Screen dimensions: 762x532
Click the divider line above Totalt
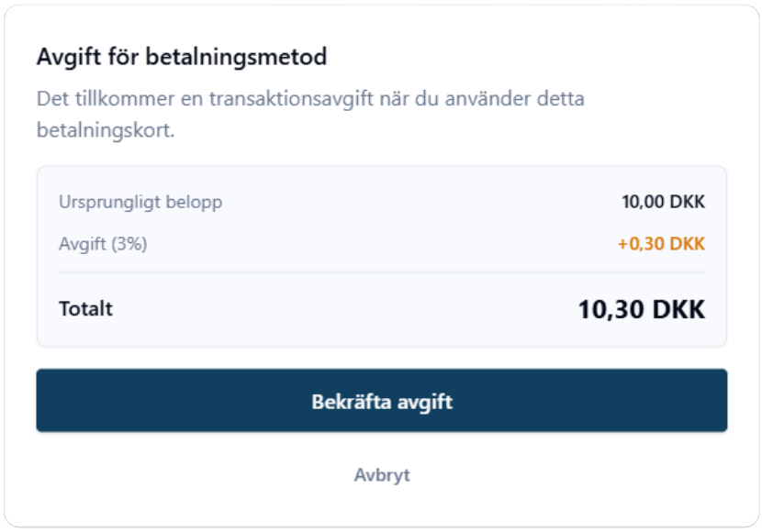[x=381, y=272]
